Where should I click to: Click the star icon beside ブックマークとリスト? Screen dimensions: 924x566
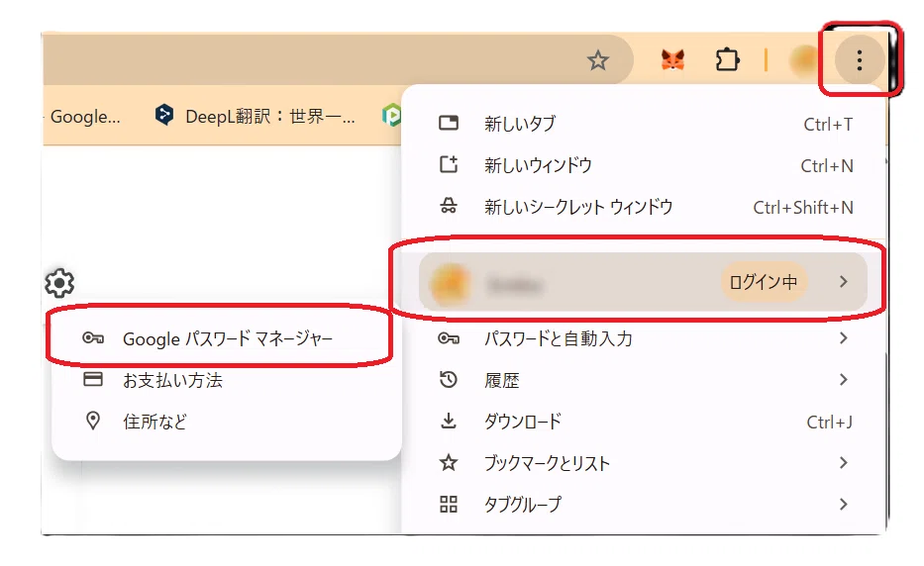pos(449,462)
